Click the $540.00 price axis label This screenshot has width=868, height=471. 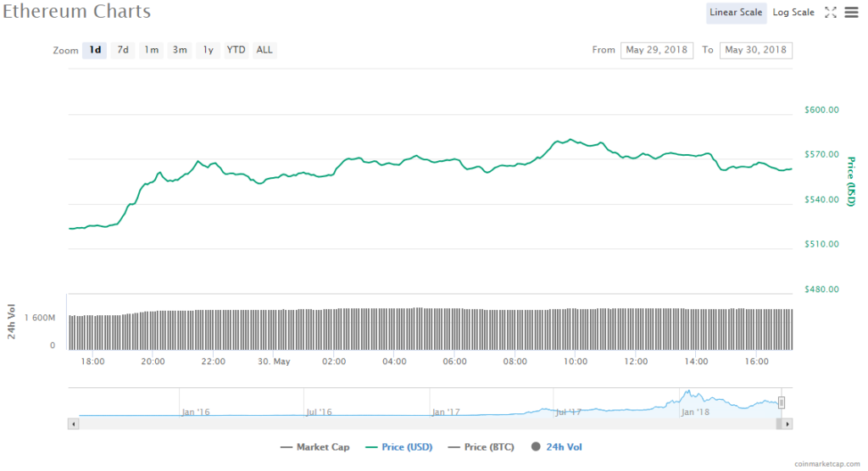[821, 199]
